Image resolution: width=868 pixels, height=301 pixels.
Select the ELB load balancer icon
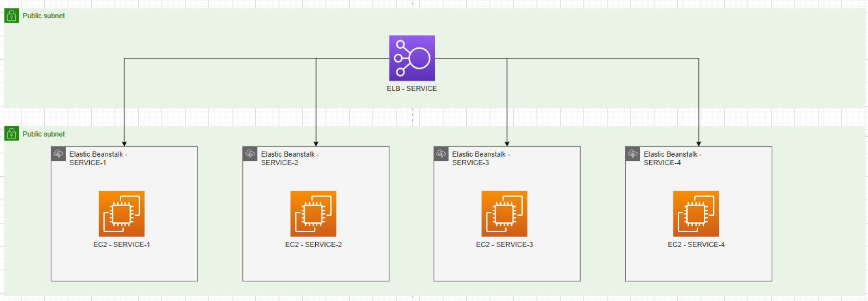tap(412, 59)
